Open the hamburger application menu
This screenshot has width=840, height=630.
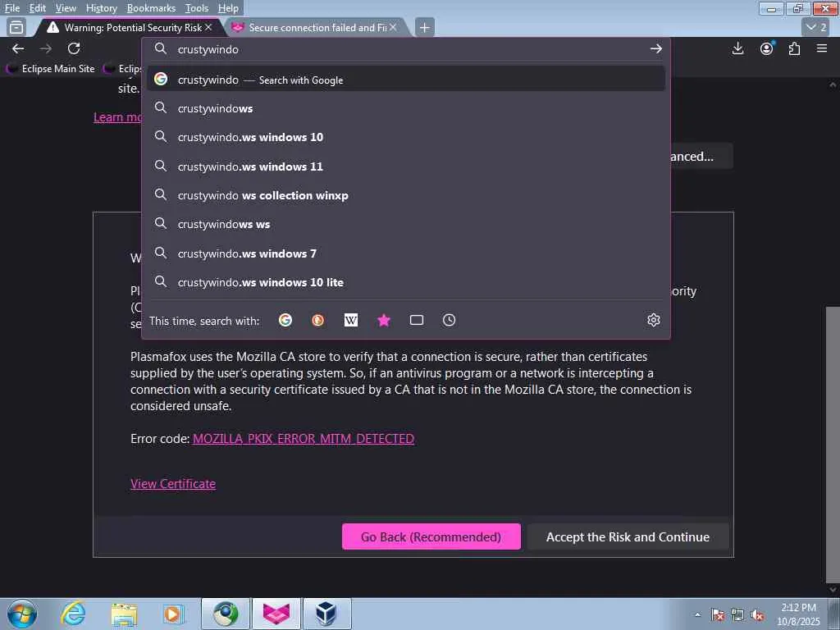(822, 48)
